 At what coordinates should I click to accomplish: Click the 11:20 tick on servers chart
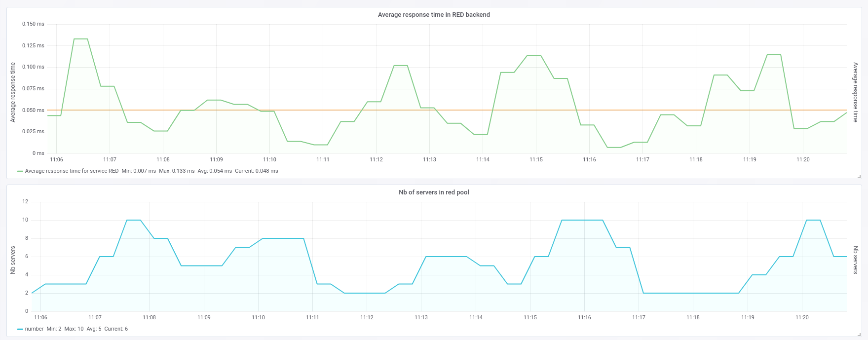pyautogui.click(x=802, y=318)
